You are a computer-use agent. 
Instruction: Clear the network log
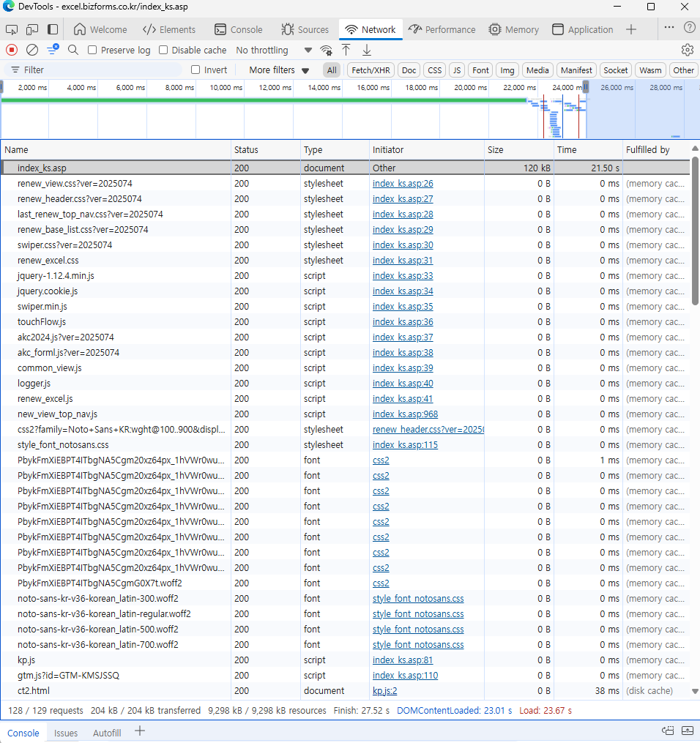pos(32,50)
